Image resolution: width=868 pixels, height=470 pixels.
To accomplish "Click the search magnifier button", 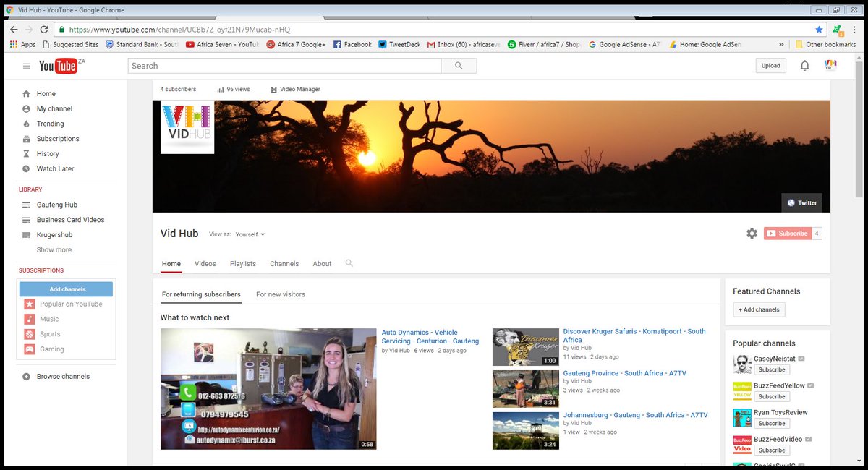I will (459, 66).
